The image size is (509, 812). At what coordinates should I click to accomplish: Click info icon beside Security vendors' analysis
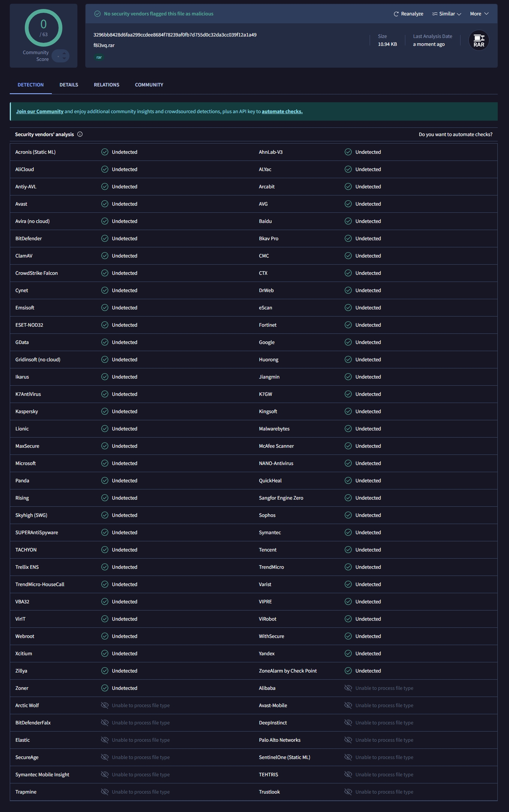pos(80,134)
